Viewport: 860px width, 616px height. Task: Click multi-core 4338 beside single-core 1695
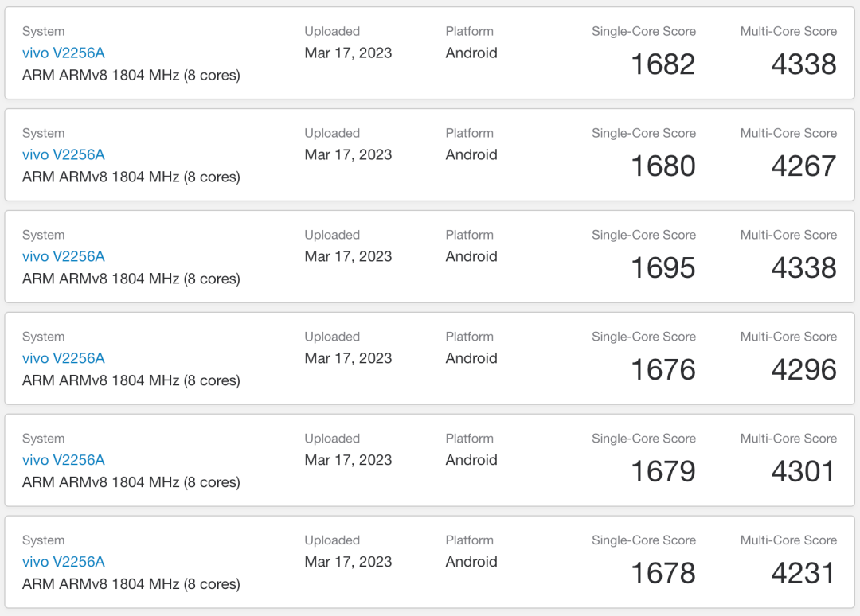(803, 268)
